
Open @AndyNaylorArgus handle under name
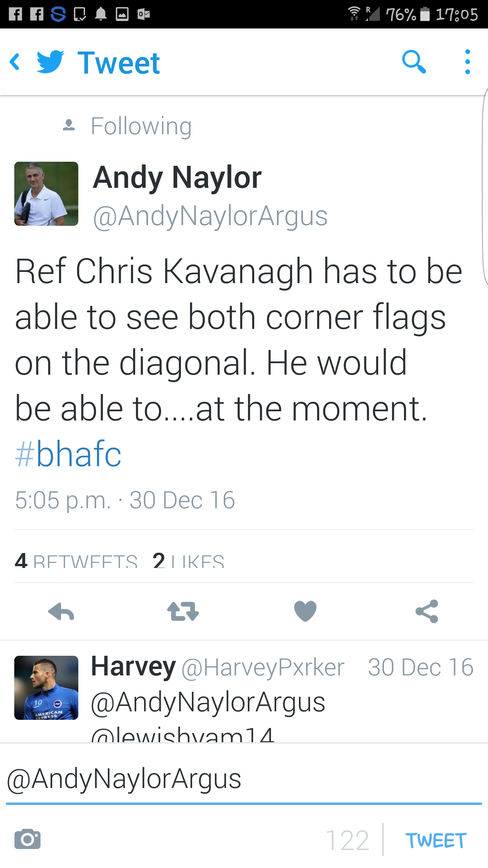210,216
